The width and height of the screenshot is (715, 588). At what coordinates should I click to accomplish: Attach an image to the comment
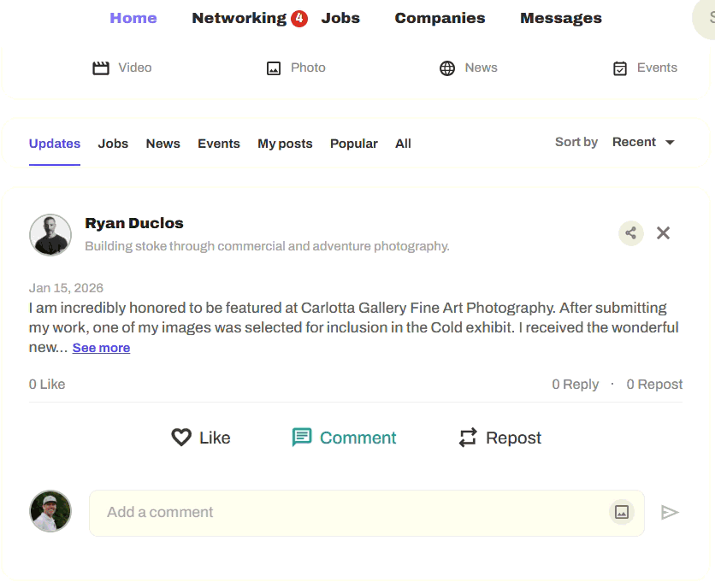pos(622,512)
